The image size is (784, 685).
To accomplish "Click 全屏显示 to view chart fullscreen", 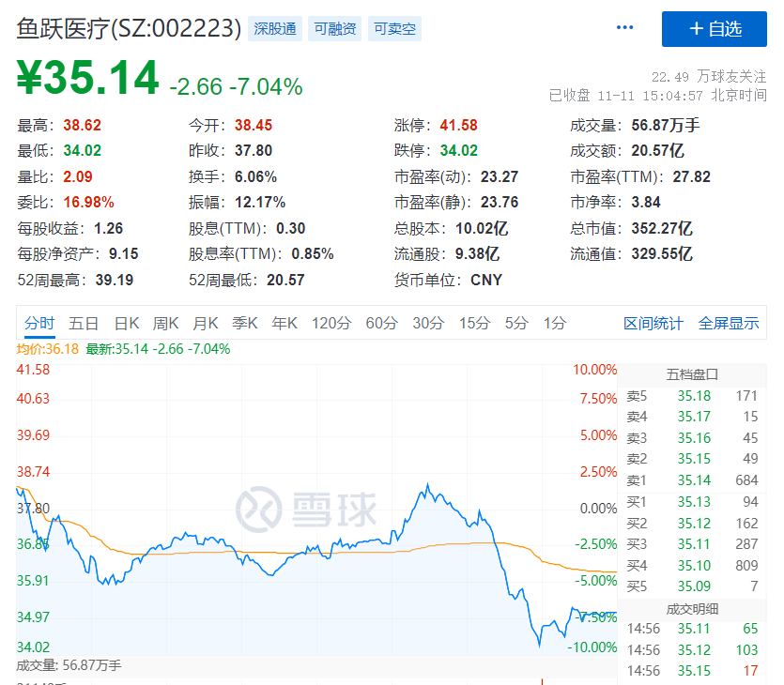I will coord(729,324).
